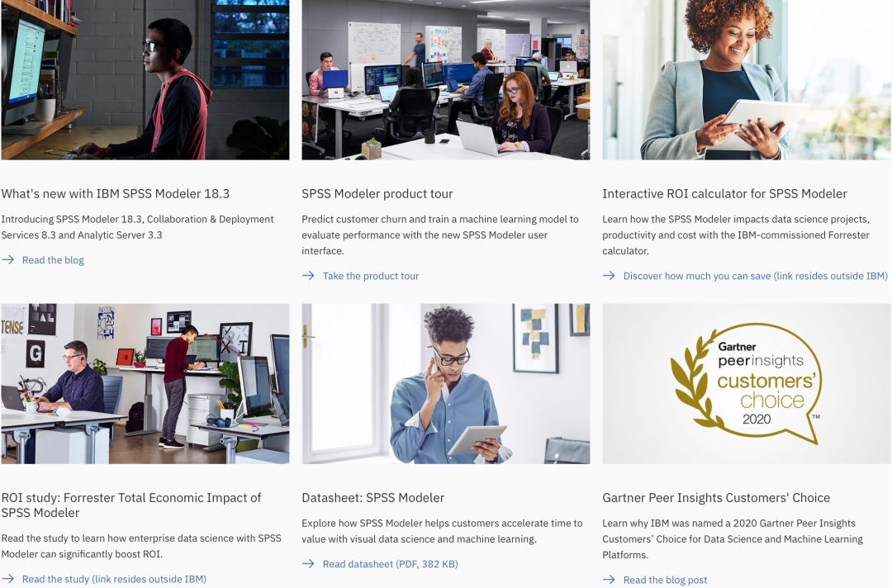Open Read the blog post link
The width and height of the screenshot is (892, 588).
click(x=665, y=580)
